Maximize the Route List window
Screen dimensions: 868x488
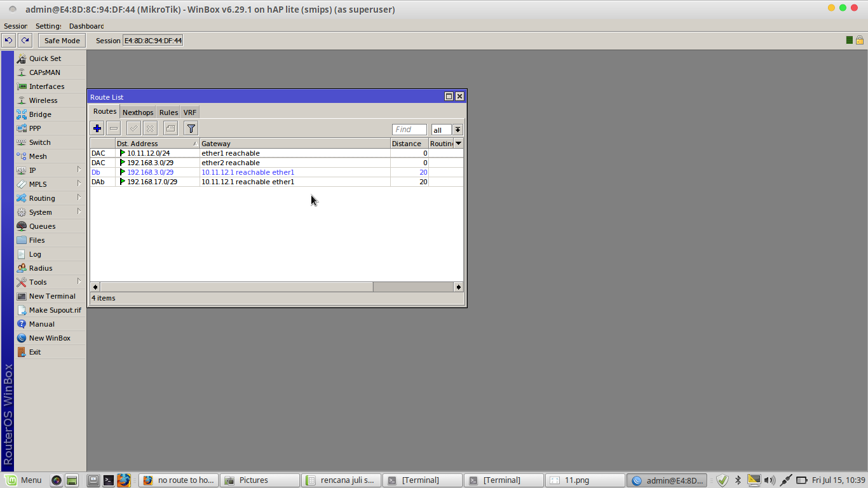(x=449, y=97)
